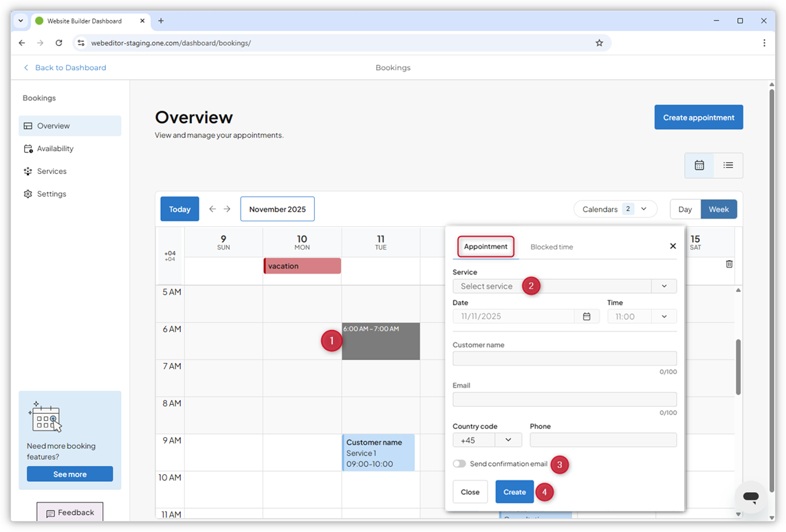Open the Bookings Settings from the sidebar
This screenshot has width=786, height=532.
coord(52,194)
